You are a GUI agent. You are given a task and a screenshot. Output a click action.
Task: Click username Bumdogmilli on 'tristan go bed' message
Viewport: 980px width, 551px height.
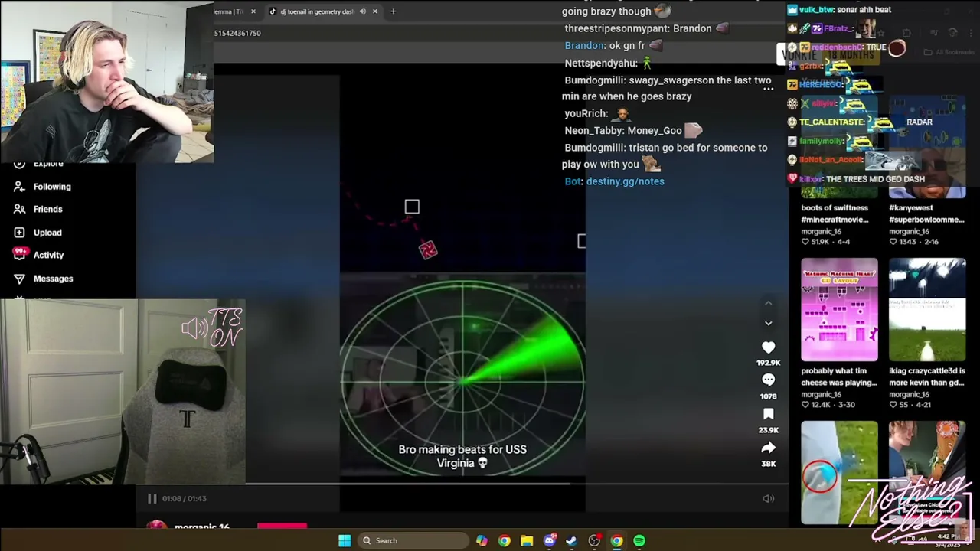593,148
